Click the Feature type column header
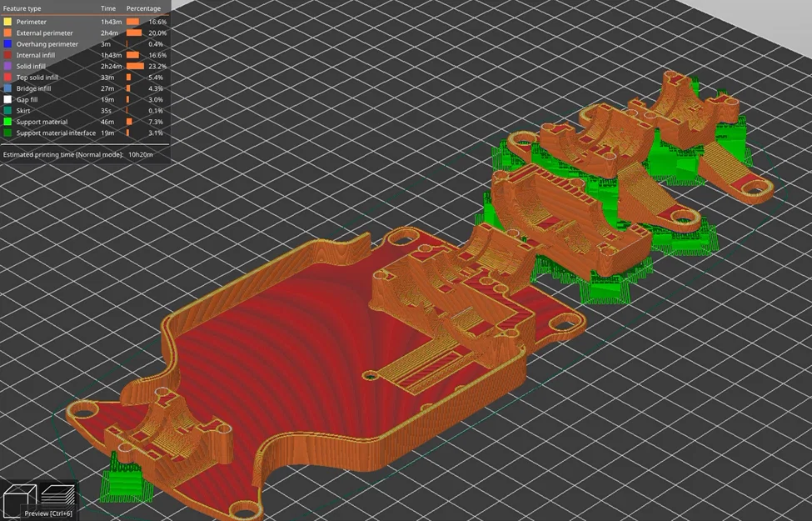The image size is (812, 521). (23, 8)
